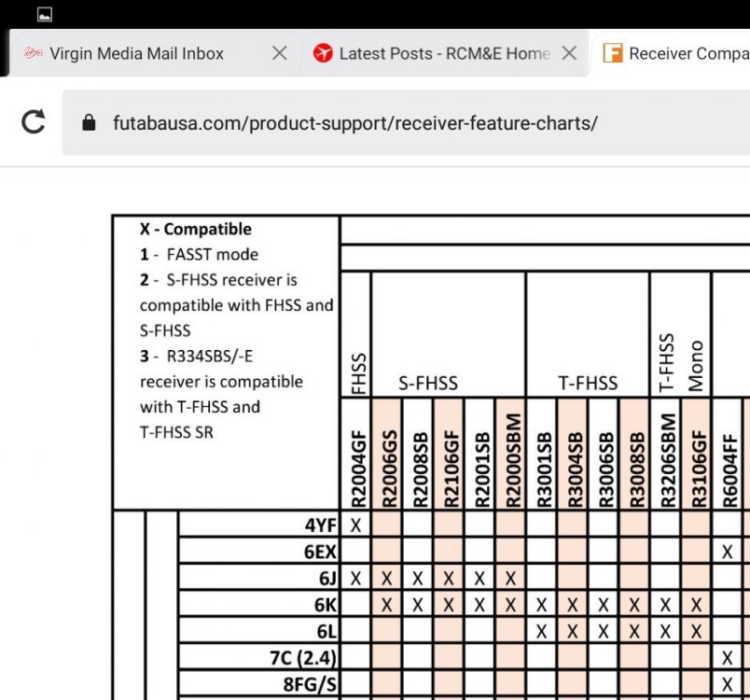Click the padlock icon in address bar
The width and height of the screenshot is (750, 700).
pos(89,122)
